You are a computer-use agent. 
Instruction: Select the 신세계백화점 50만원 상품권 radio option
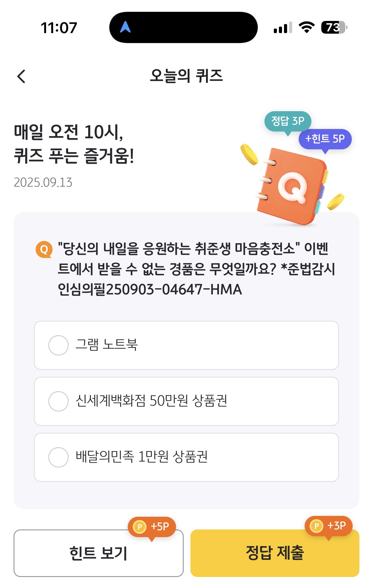coord(186,401)
